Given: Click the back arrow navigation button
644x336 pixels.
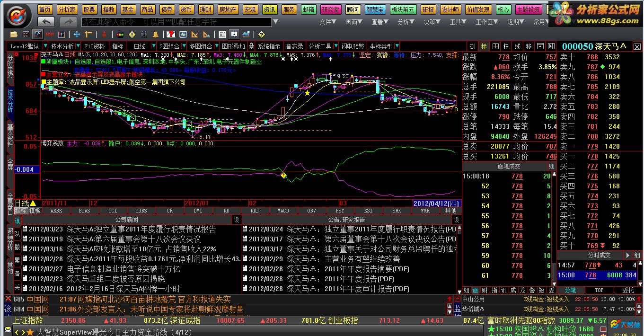Looking at the screenshot, I should pos(46,22).
